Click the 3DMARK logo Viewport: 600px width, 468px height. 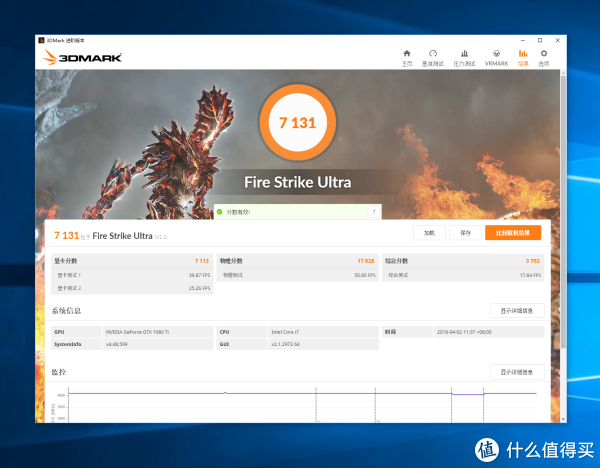[82, 57]
